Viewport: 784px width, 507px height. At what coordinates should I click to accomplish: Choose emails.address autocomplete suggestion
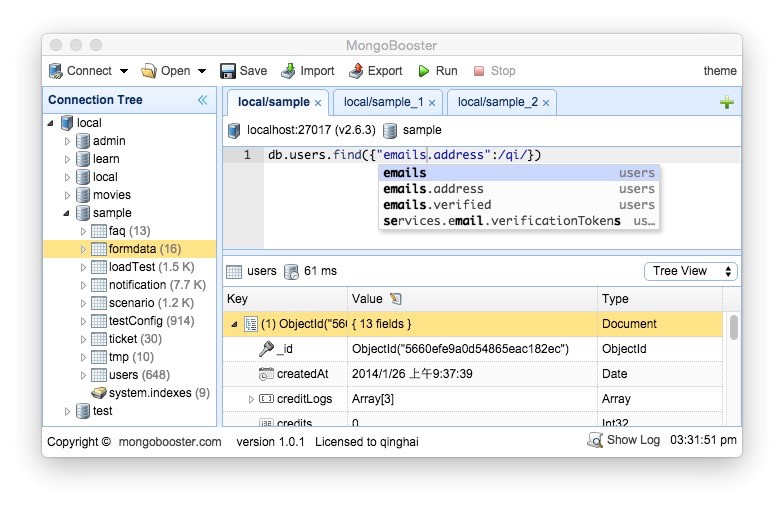519,189
